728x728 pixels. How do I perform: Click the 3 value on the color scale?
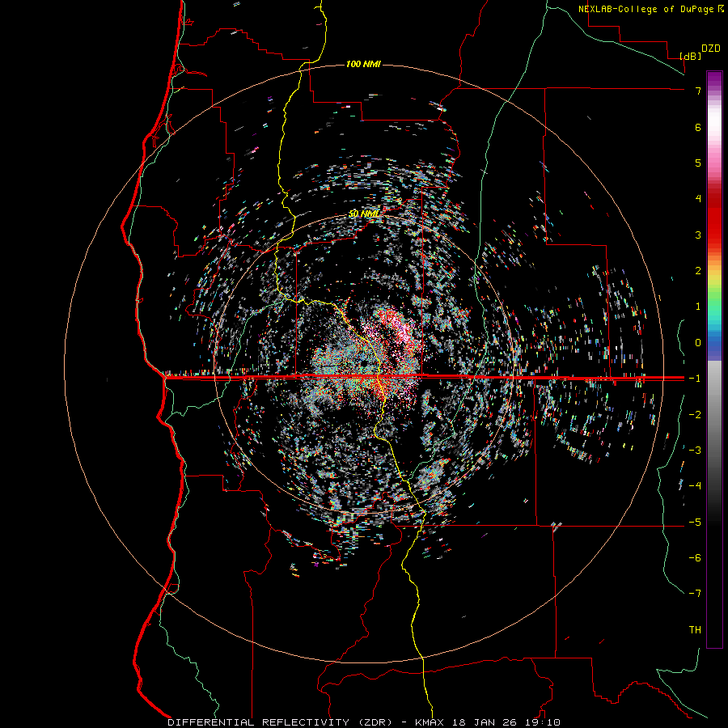point(698,235)
